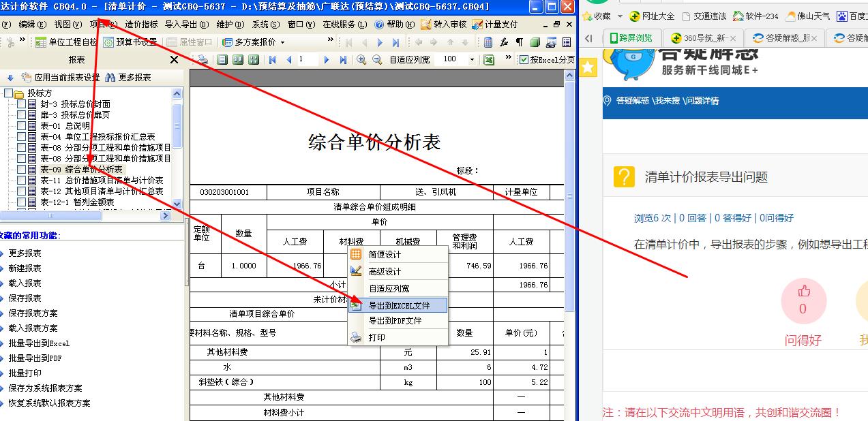
Task: Choose 打印 in context menu
Action: (398, 338)
